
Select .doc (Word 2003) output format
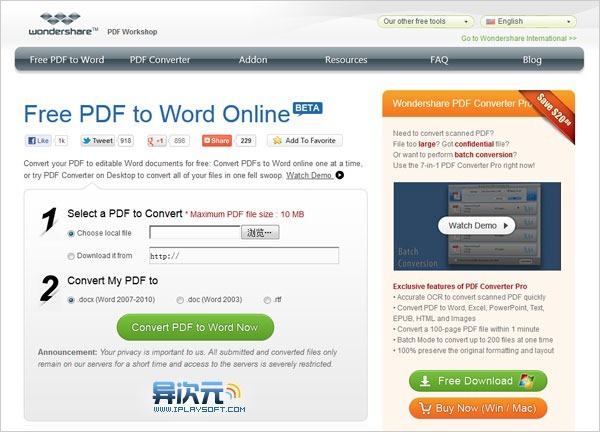[x=180, y=300]
